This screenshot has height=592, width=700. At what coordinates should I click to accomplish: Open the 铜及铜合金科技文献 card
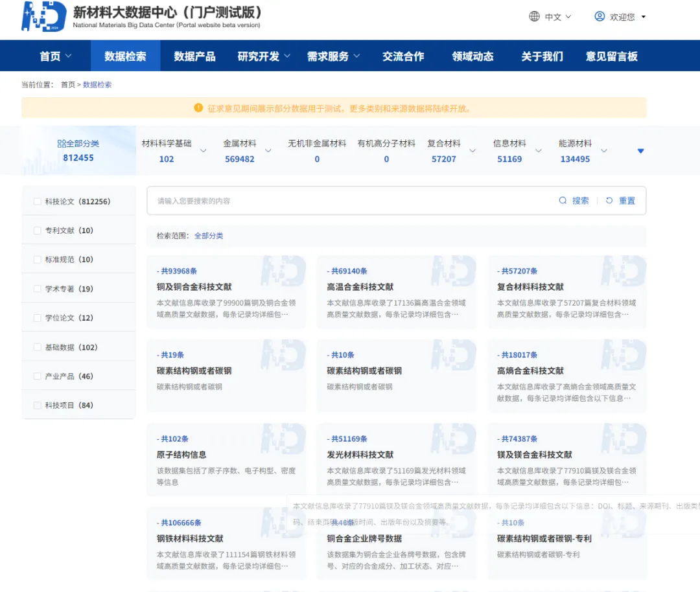(x=226, y=292)
